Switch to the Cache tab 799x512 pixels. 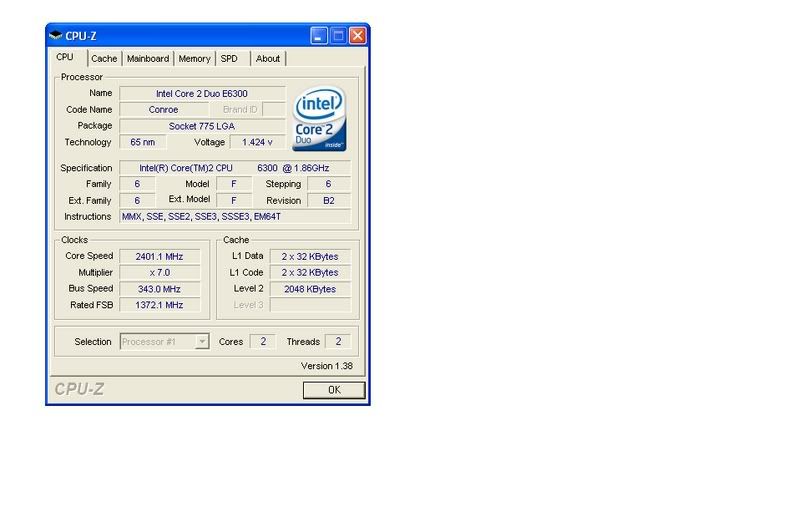click(104, 59)
